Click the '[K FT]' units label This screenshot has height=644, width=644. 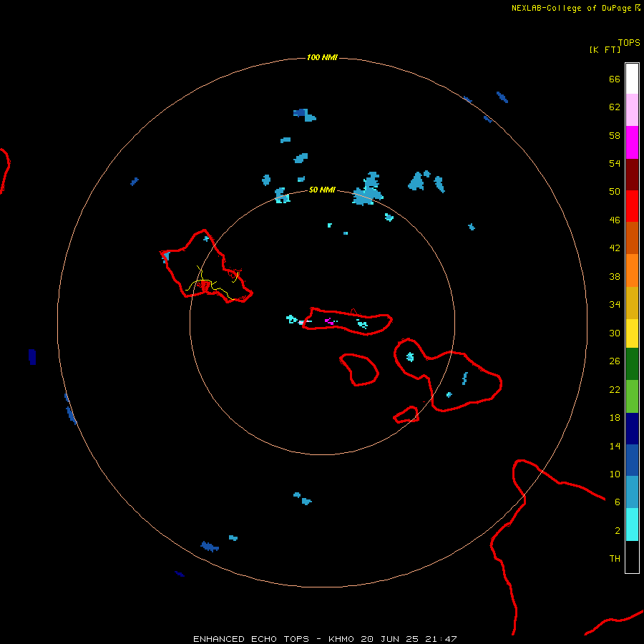pyautogui.click(x=605, y=49)
